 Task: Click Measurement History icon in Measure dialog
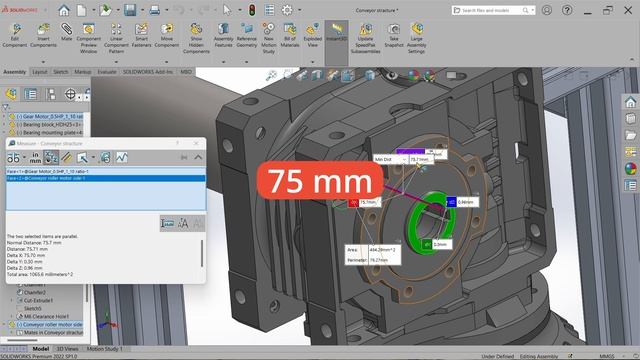click(122, 157)
